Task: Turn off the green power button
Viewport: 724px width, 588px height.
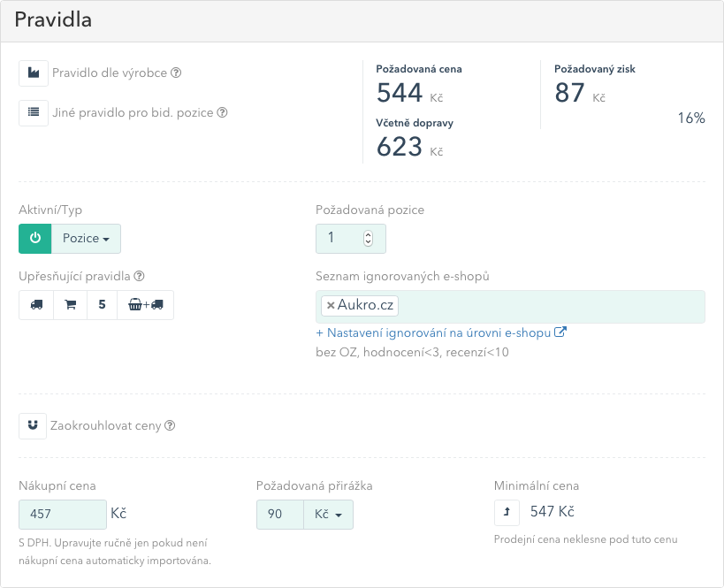Action: click(35, 239)
